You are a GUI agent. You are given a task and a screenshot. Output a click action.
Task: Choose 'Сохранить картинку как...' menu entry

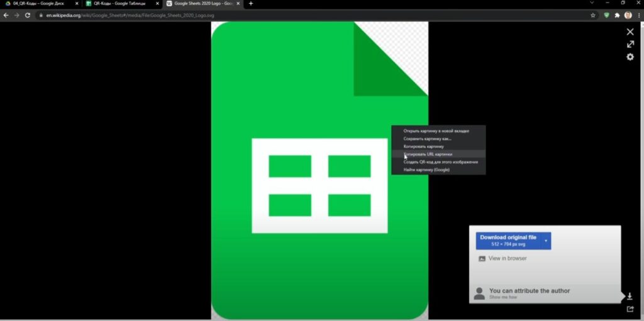click(x=427, y=138)
